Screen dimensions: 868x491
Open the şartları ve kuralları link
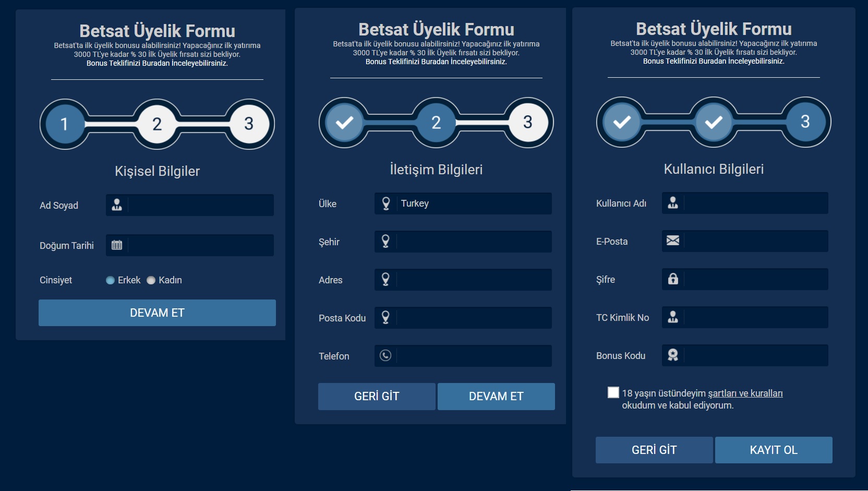(x=745, y=393)
